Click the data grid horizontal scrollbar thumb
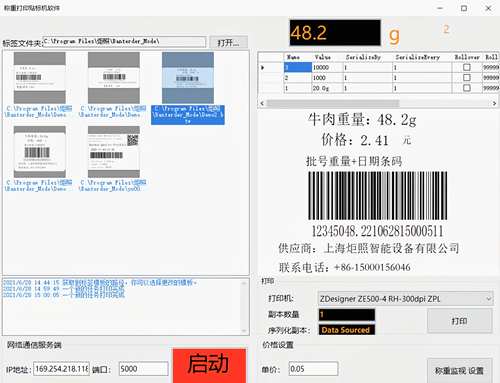This screenshot has height=383, width=500. 333,104
